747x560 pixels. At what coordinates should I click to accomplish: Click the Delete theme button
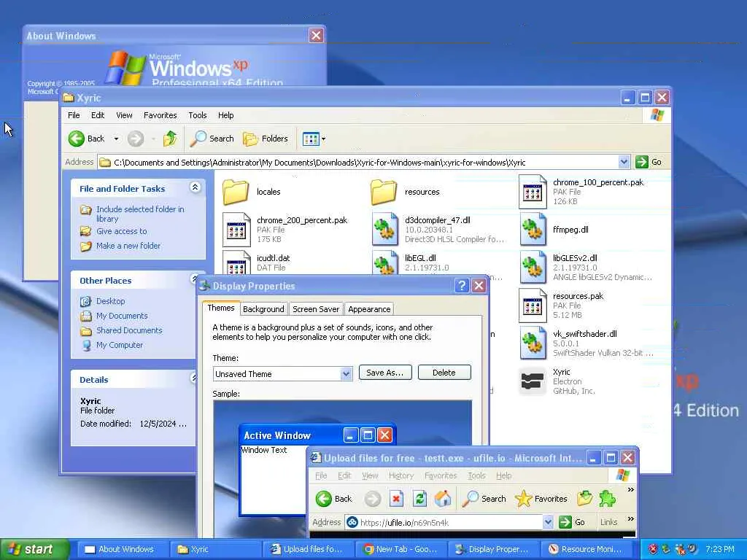click(x=444, y=373)
